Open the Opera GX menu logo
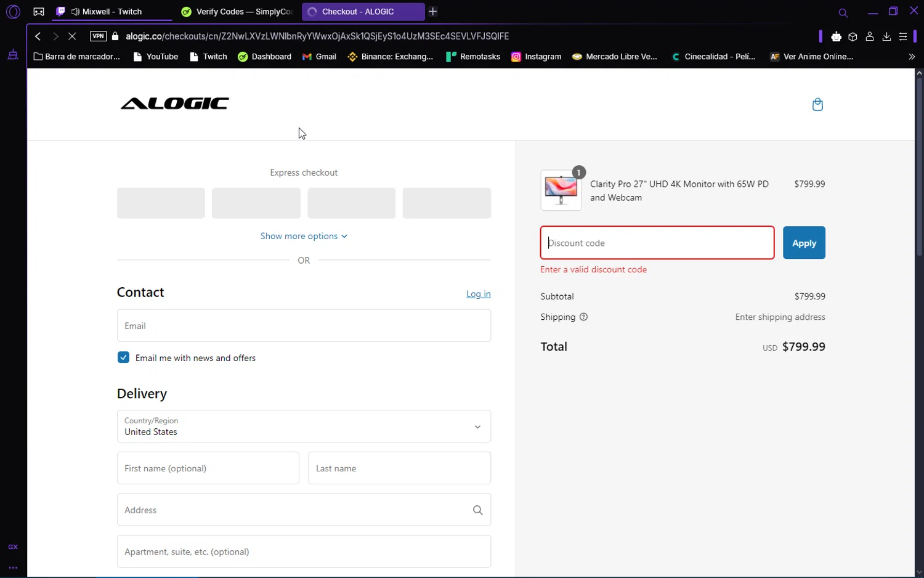 point(13,12)
